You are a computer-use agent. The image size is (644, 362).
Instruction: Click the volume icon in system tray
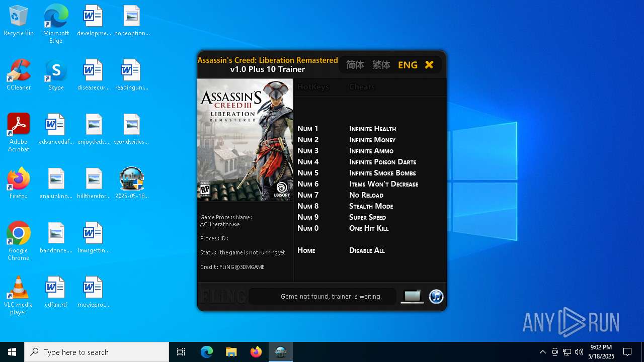point(579,352)
